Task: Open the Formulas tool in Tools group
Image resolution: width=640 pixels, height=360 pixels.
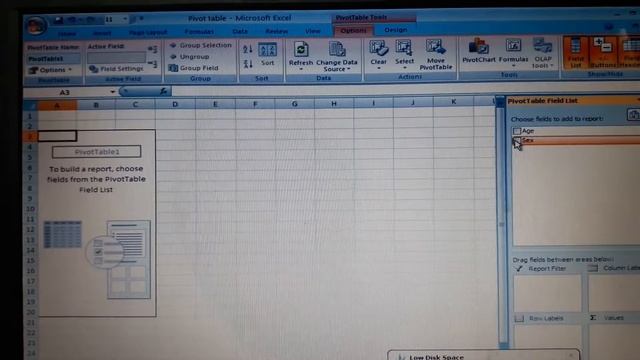Action: pos(513,52)
